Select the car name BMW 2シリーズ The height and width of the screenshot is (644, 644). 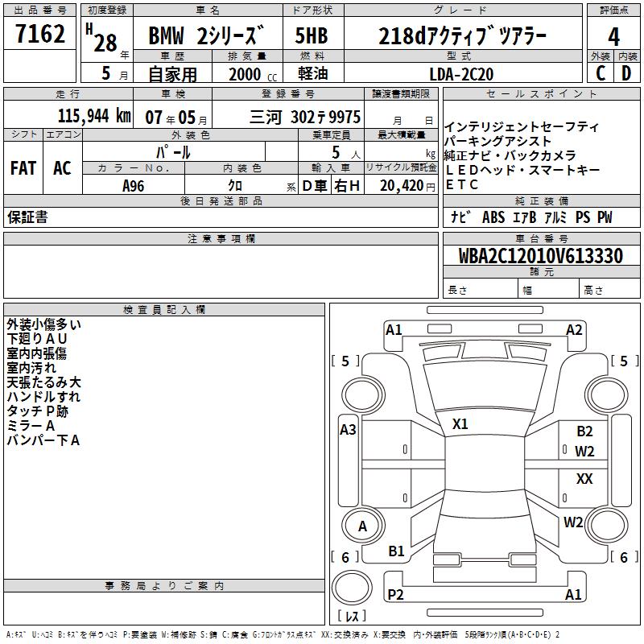tap(206, 35)
